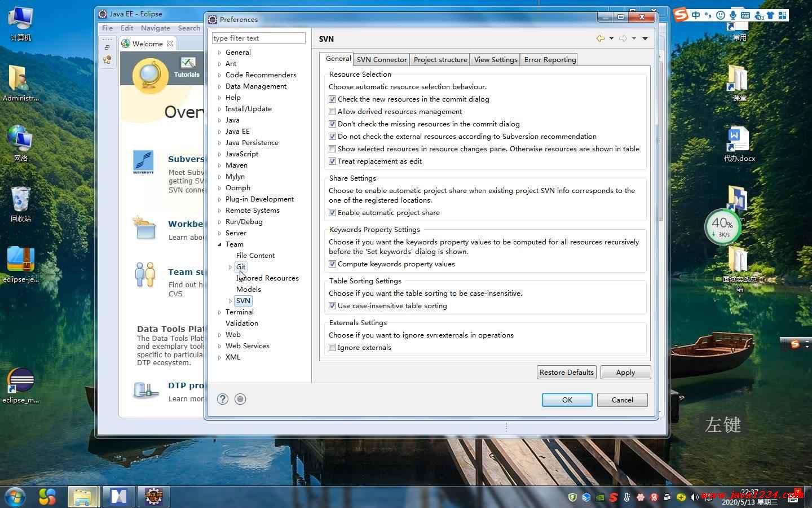Screen dimensions: 812x508
Task: Click the DTP project icon on Welcome page
Action: [x=145, y=389]
